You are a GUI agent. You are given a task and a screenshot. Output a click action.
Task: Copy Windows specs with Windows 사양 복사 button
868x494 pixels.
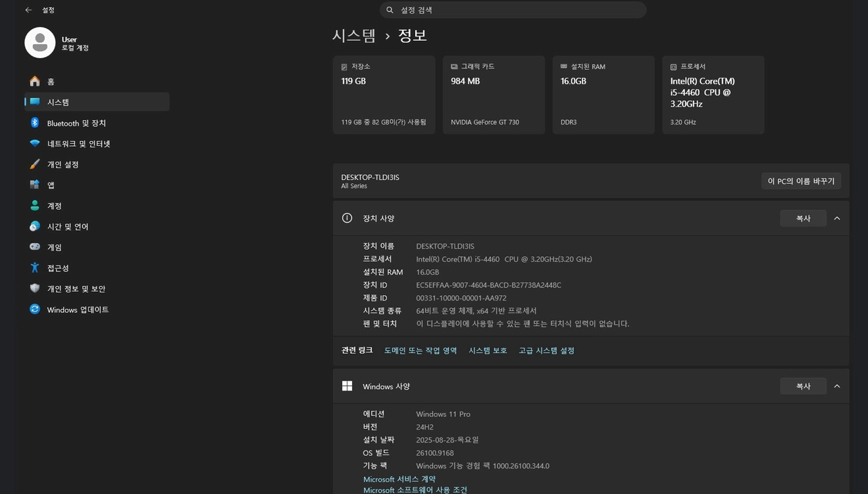[803, 386]
